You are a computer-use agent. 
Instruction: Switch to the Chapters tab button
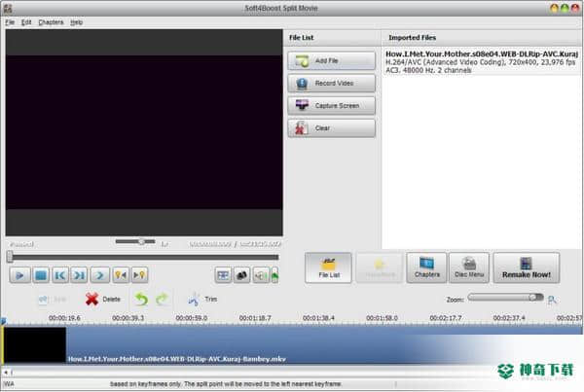coord(427,268)
